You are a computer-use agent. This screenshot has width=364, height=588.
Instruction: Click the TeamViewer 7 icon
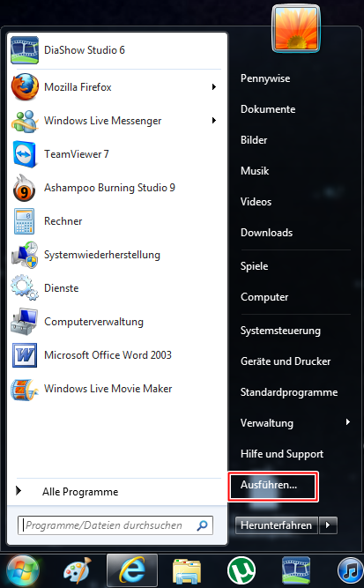25,154
